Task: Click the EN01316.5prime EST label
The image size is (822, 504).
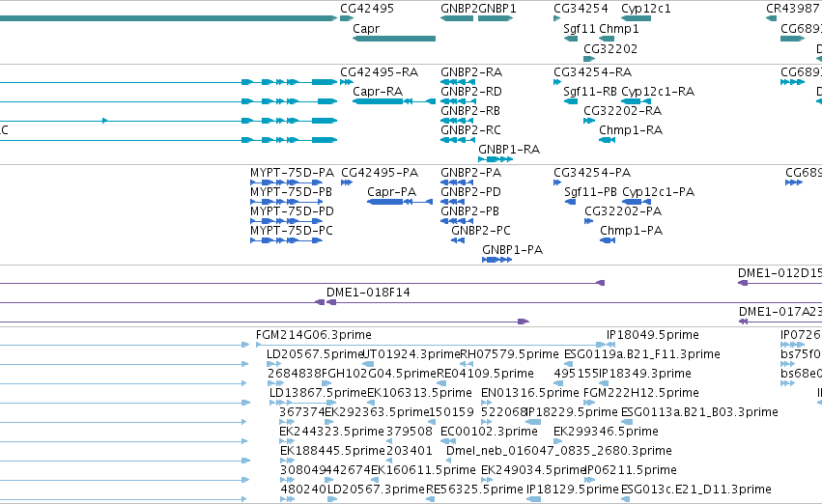Action: (x=530, y=394)
